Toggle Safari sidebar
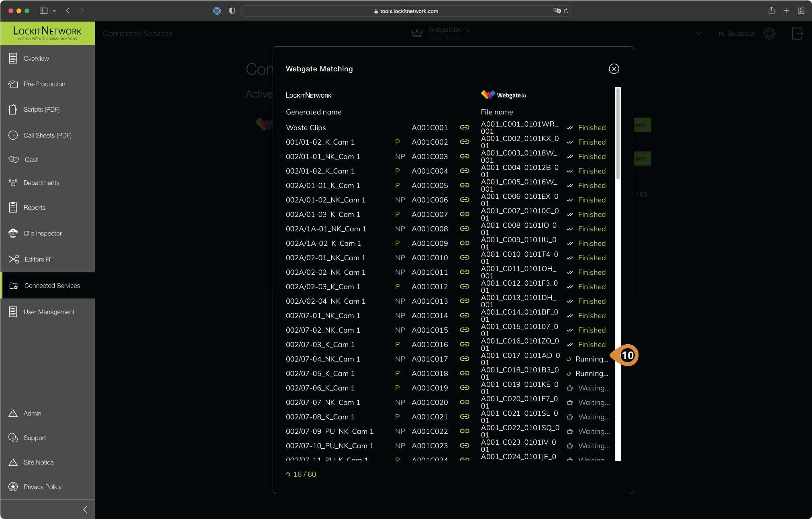Viewport: 812px width, 519px height. (43, 11)
